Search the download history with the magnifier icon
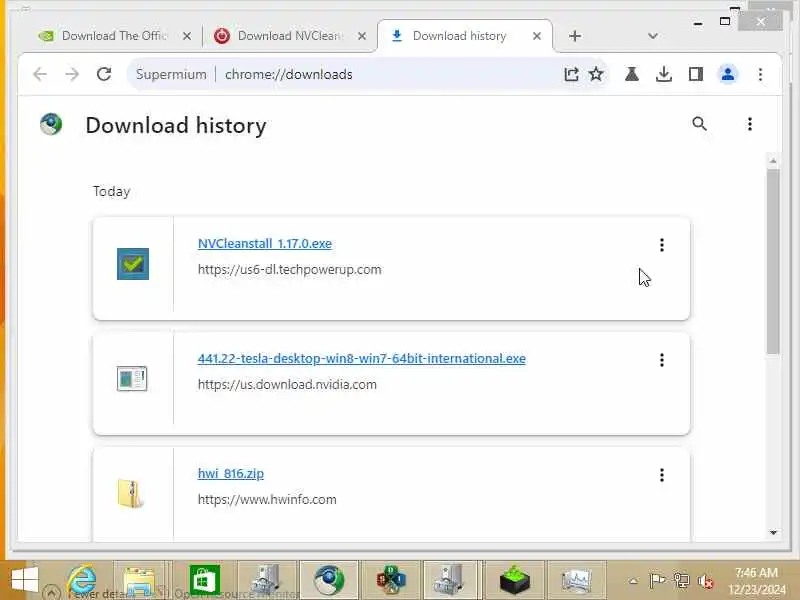This screenshot has height=600, width=800. coord(699,124)
